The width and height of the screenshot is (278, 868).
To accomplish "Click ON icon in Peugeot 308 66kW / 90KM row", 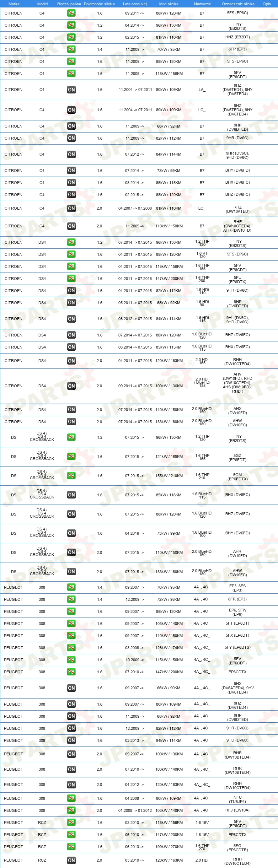I will tap(71, 688).
